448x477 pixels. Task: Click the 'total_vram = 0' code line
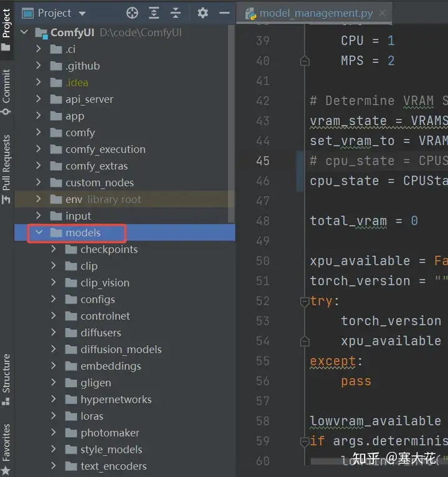364,221
